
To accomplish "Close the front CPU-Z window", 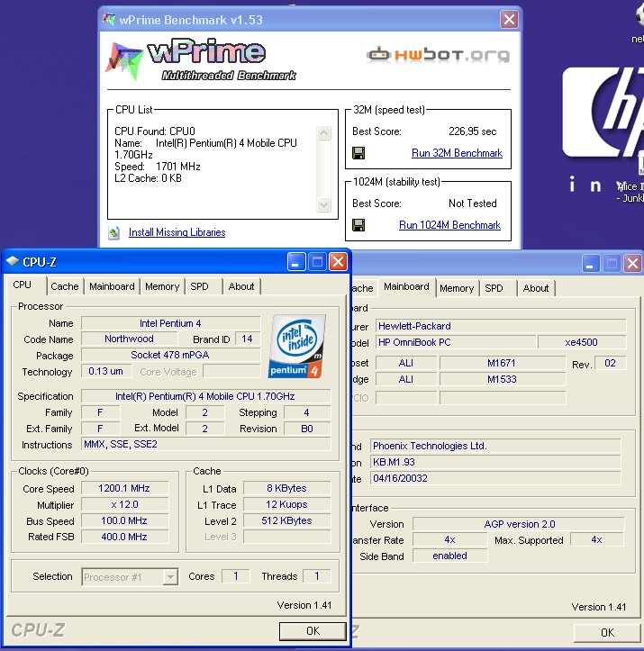I will pyautogui.click(x=338, y=262).
